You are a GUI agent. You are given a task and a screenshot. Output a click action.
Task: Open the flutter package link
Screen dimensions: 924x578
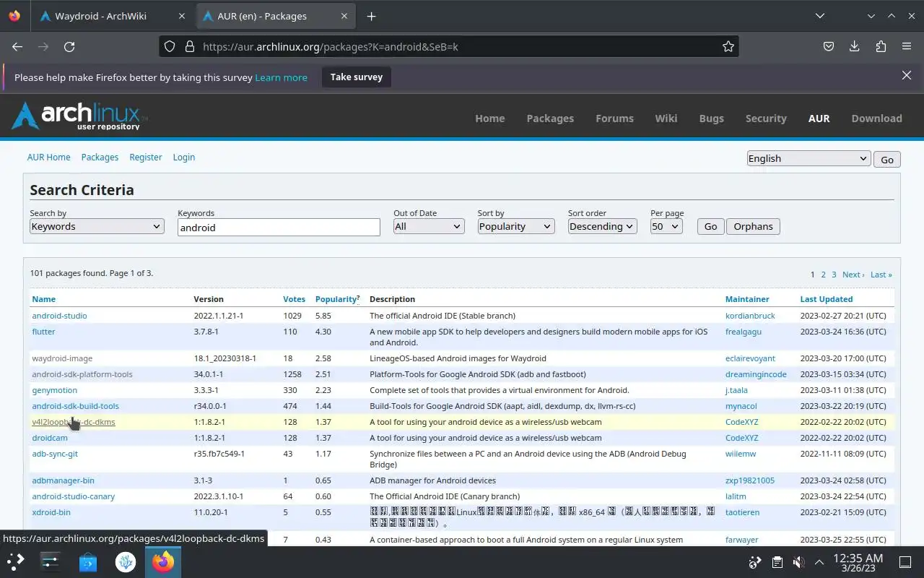click(x=43, y=332)
